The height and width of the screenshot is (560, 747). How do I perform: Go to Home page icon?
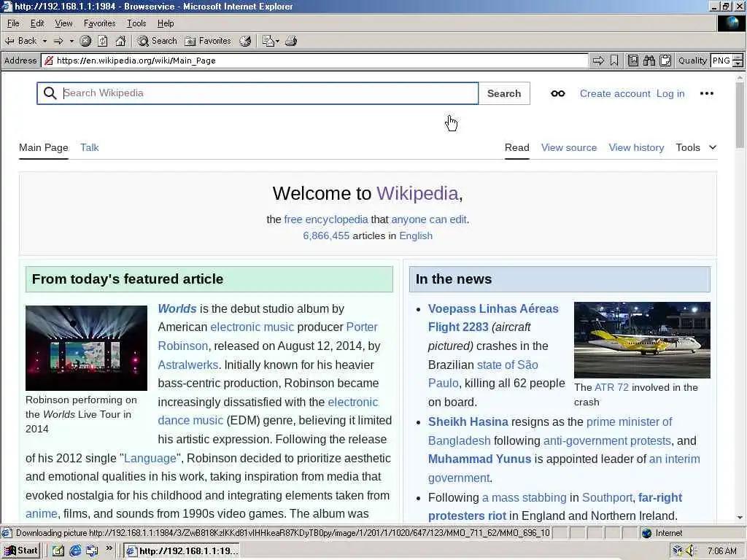120,41
